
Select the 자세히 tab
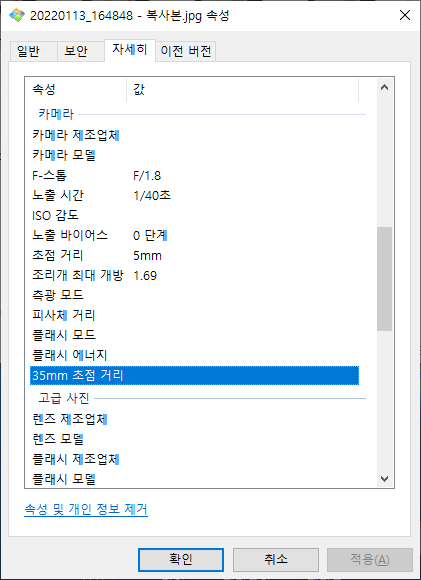tap(130, 50)
